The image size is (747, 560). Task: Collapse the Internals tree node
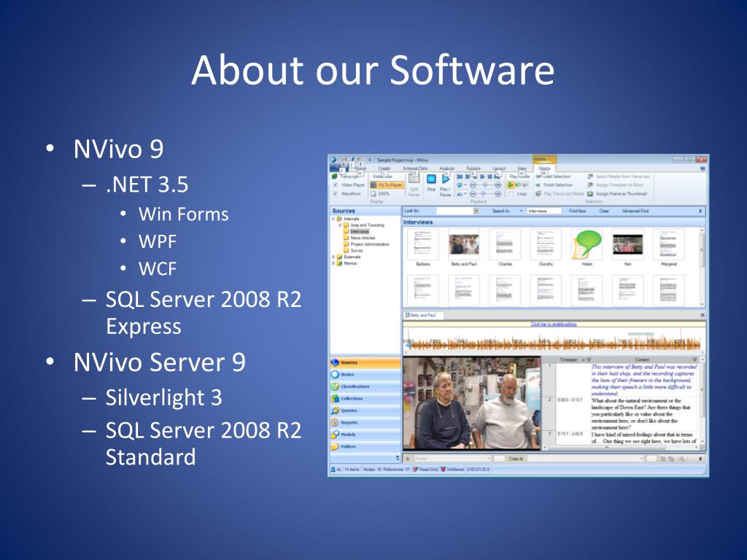coord(333,219)
